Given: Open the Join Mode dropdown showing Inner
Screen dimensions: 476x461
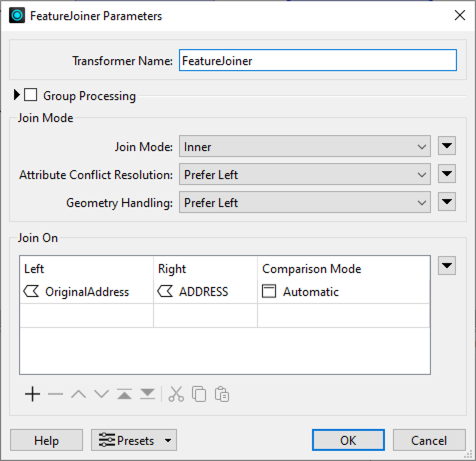Looking at the screenshot, I should (305, 146).
